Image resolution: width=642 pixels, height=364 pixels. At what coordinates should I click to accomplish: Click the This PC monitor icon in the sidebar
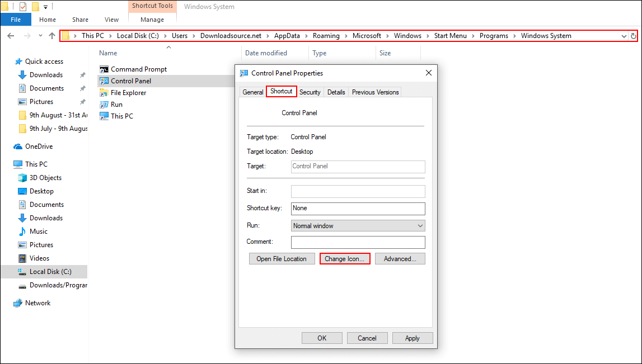click(17, 164)
